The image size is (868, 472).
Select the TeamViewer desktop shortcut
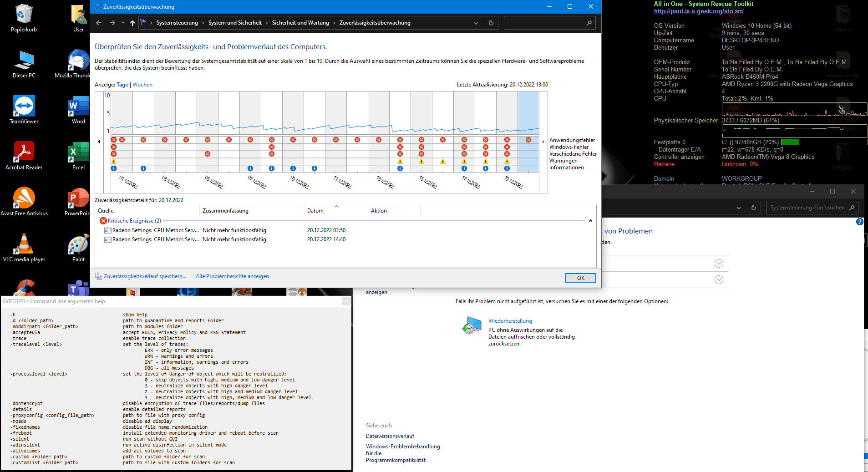(24, 110)
